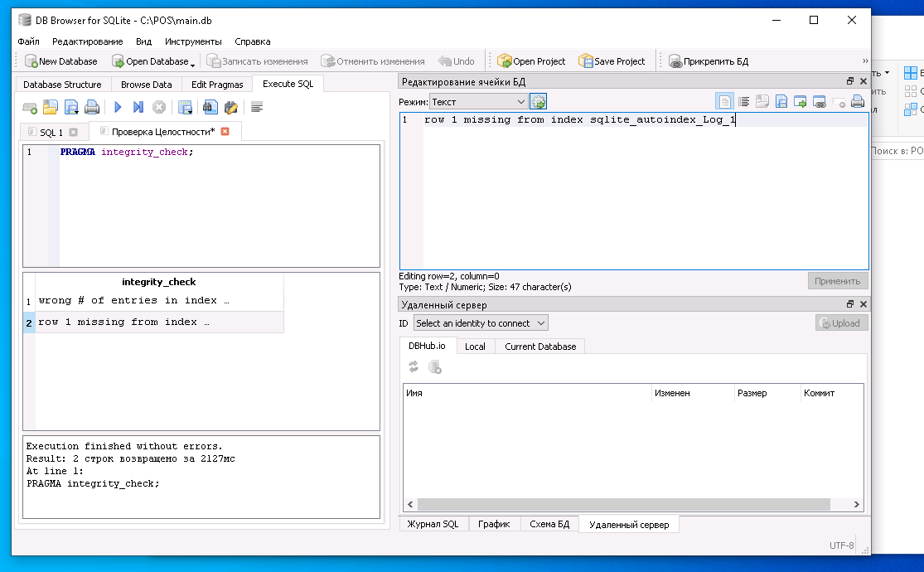Viewport: 924px width, 572px height.
Task: Print cell contents in edit cell panel
Action: [x=858, y=102]
